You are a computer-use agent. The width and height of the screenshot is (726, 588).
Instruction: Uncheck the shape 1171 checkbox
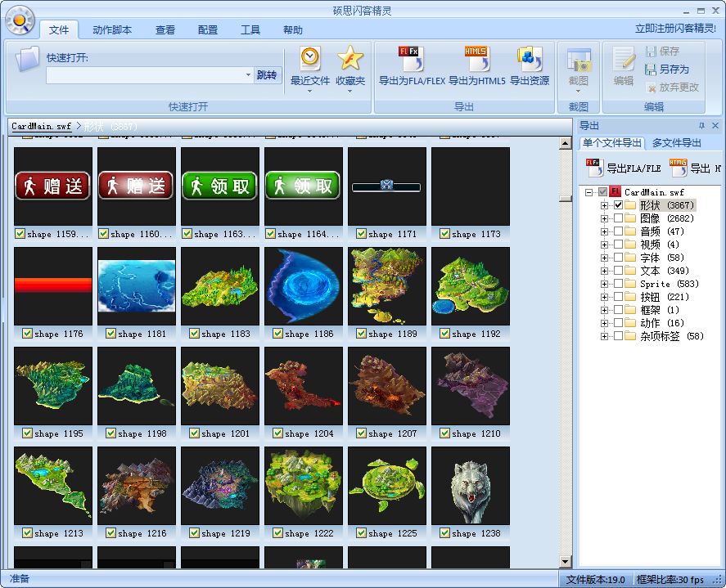click(x=361, y=234)
